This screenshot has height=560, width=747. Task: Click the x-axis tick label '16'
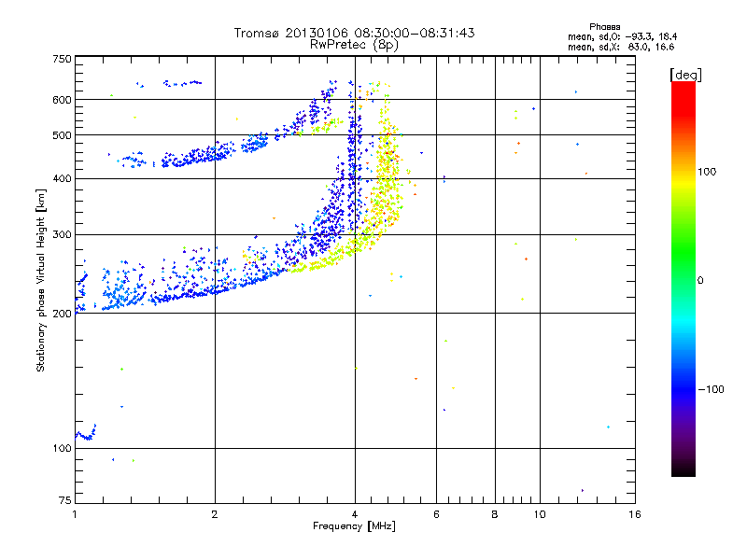pos(635,514)
